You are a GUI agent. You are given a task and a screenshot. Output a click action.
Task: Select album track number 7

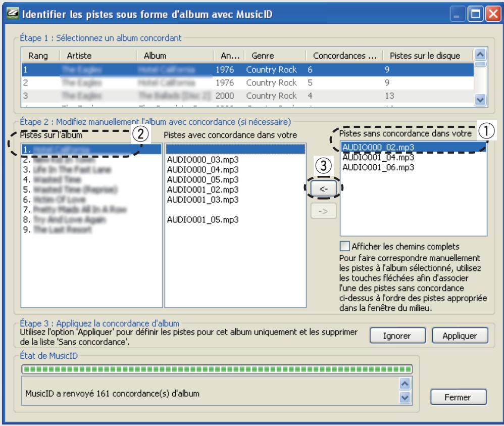(x=91, y=209)
